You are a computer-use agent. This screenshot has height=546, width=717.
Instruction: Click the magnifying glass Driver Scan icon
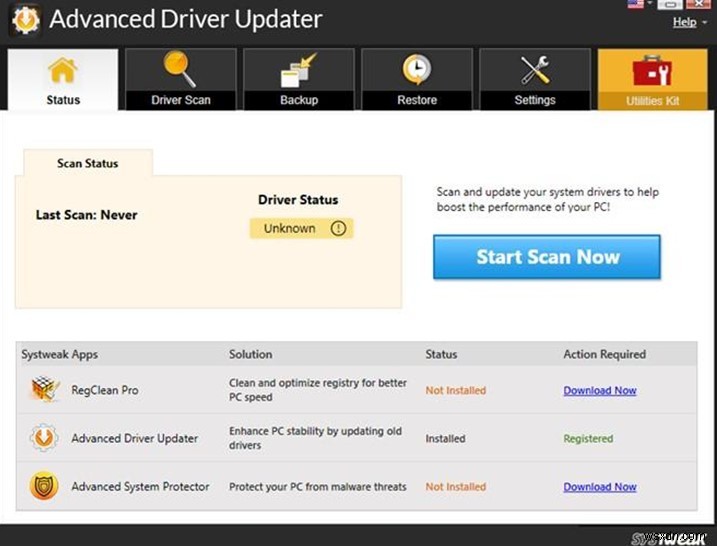coord(180,69)
